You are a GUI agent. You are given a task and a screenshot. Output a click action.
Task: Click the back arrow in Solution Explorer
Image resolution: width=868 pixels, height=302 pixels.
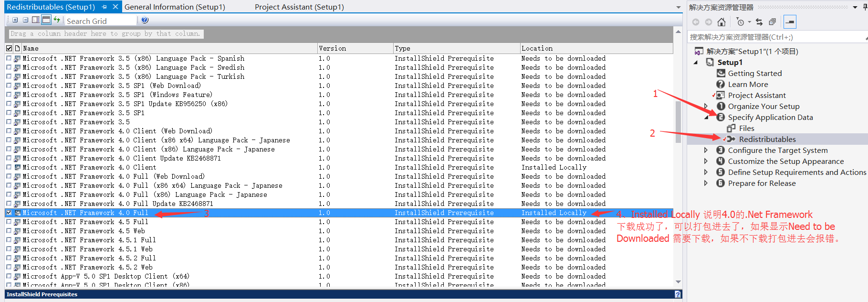(696, 22)
